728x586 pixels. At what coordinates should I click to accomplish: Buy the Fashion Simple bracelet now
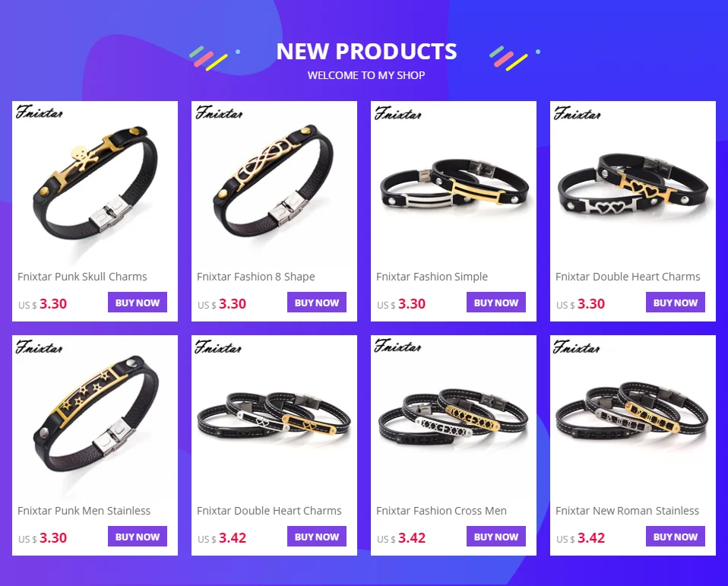click(496, 303)
